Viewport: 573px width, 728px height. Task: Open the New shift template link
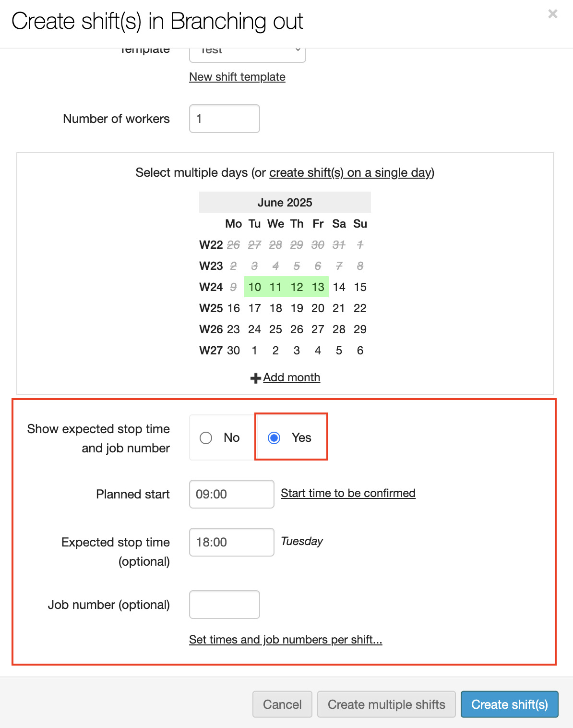point(237,77)
